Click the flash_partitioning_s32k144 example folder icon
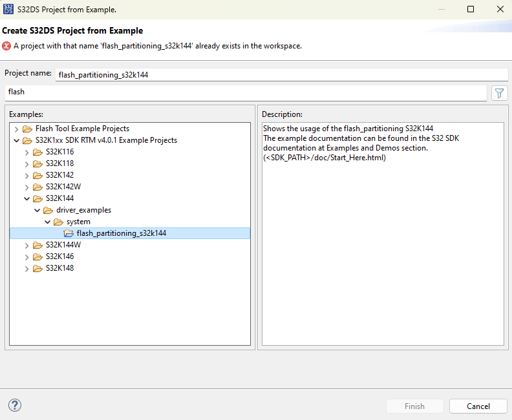Image resolution: width=512 pixels, height=420 pixels. coord(69,233)
